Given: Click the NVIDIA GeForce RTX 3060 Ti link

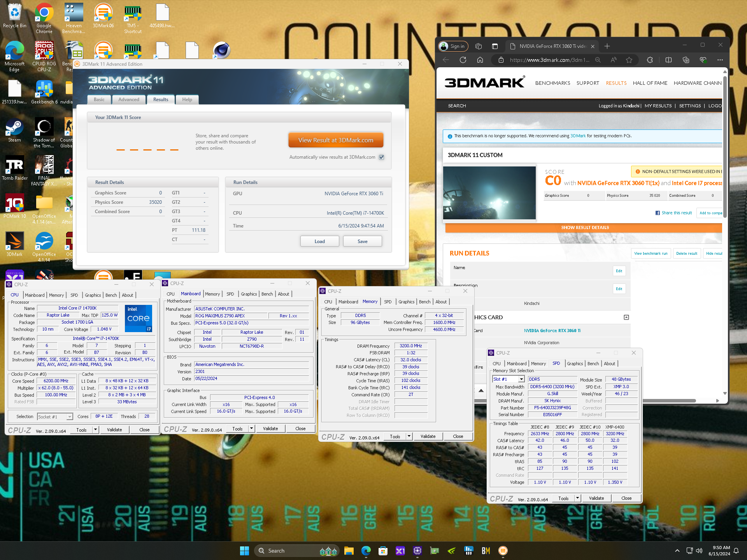Looking at the screenshot, I should tap(552, 331).
